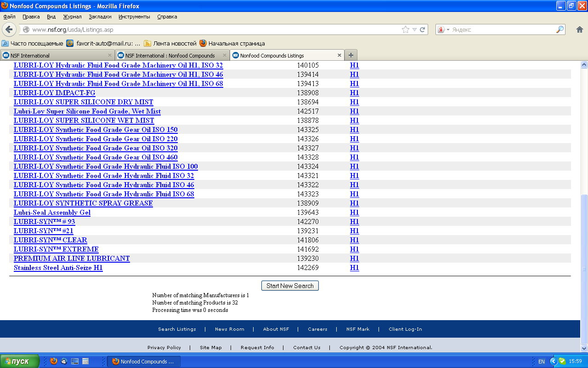588x368 pixels.
Task: Click the browser back arrow button
Action: tap(9, 29)
